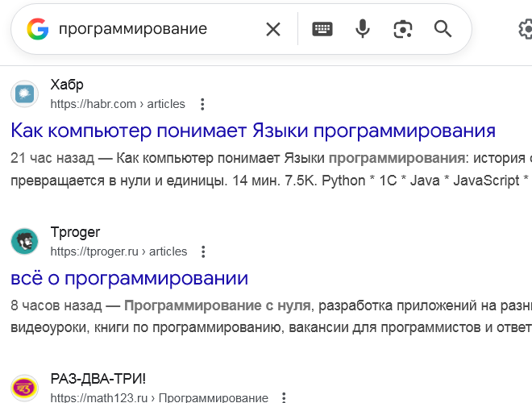Click the '8 часов назад' snippet text
Image resolution: width=532 pixels, height=403 pixels.
coord(56,305)
